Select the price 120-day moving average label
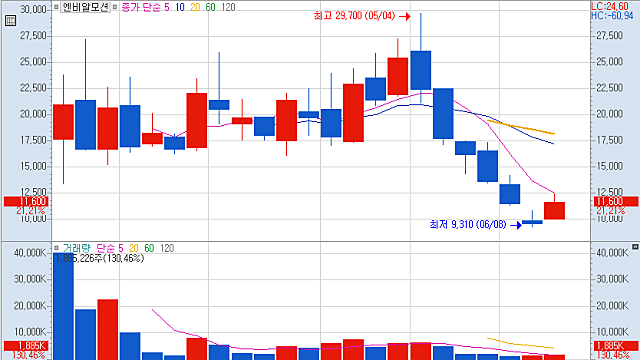Screen dimensions: 640x360 click(x=228, y=7)
